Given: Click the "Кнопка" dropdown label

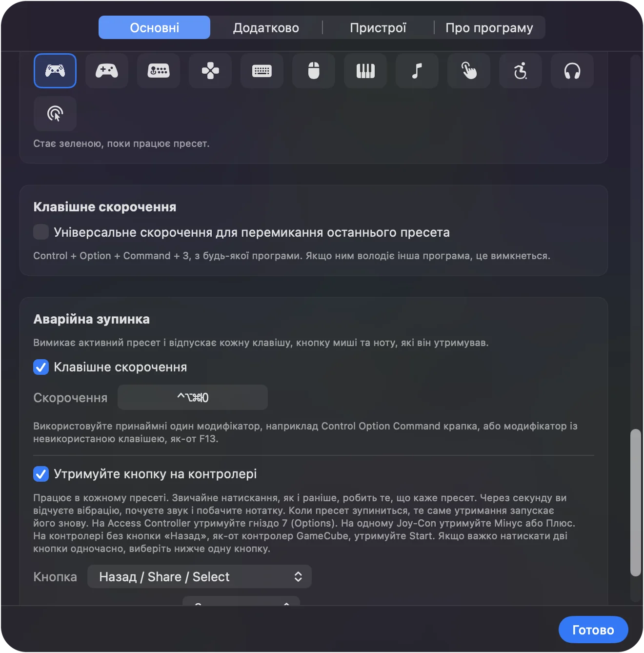Looking at the screenshot, I should click(x=55, y=577).
